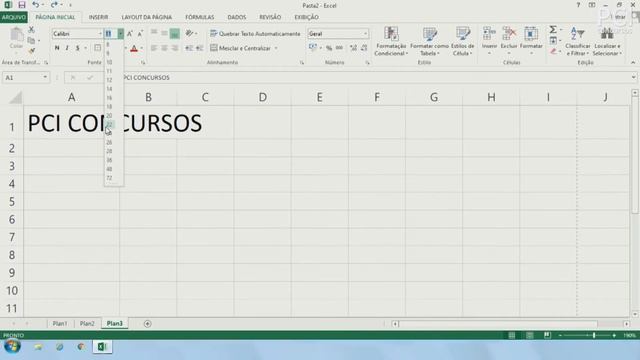Click the Copy icon in clipboard group
The image size is (640, 360).
(x=31, y=40)
